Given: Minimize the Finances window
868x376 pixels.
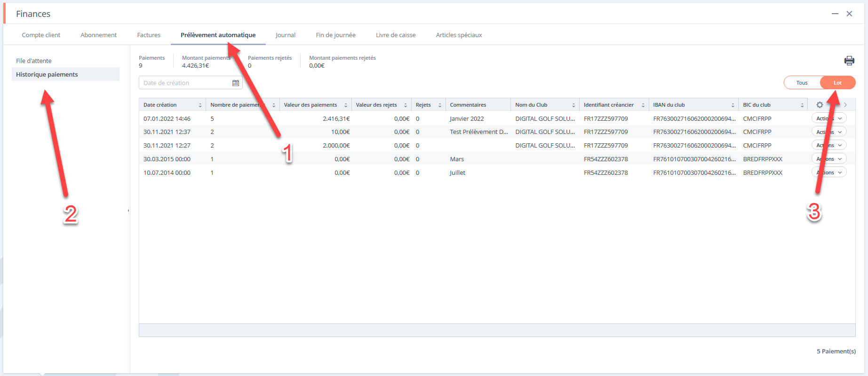Looking at the screenshot, I should coord(835,14).
